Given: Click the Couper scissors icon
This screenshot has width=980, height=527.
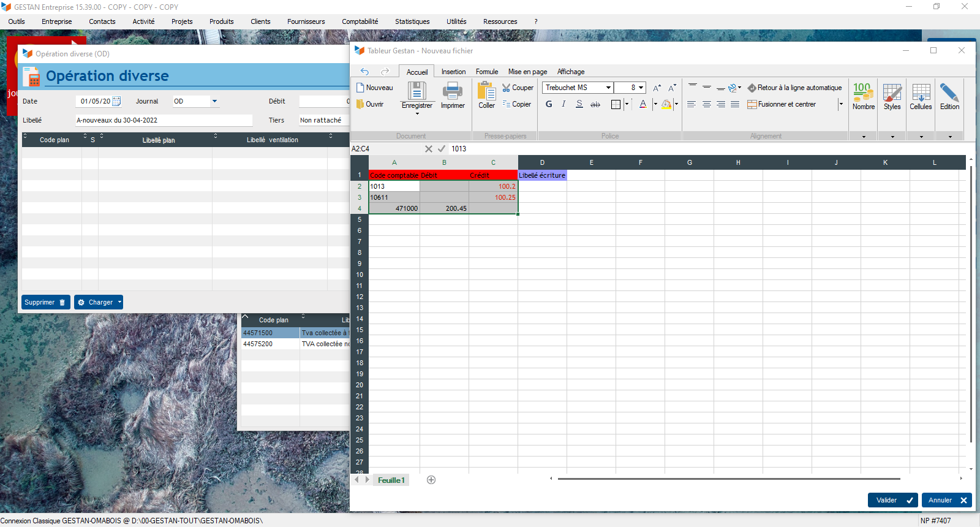Looking at the screenshot, I should click(x=507, y=88).
